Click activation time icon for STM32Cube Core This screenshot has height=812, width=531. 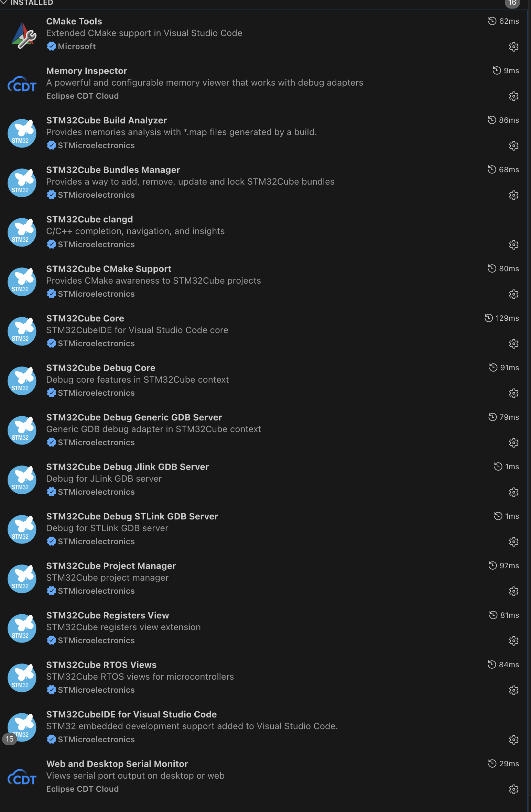(x=489, y=318)
